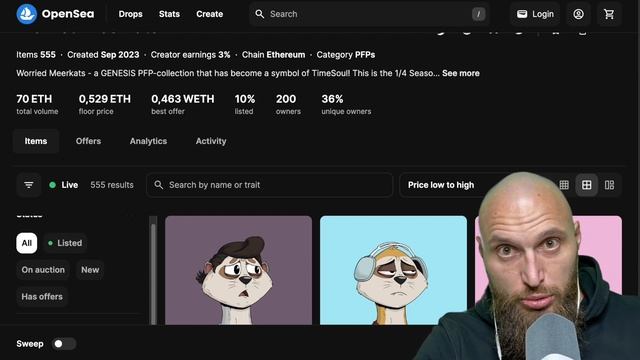This screenshot has height=360, width=640.
Task: Open the Drops menu
Action: [x=131, y=14]
